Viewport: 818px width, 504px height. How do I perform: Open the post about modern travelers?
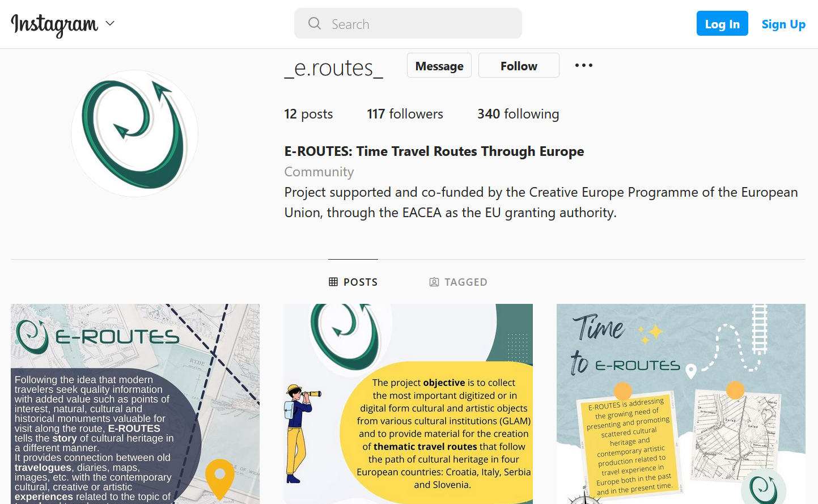[x=135, y=404]
